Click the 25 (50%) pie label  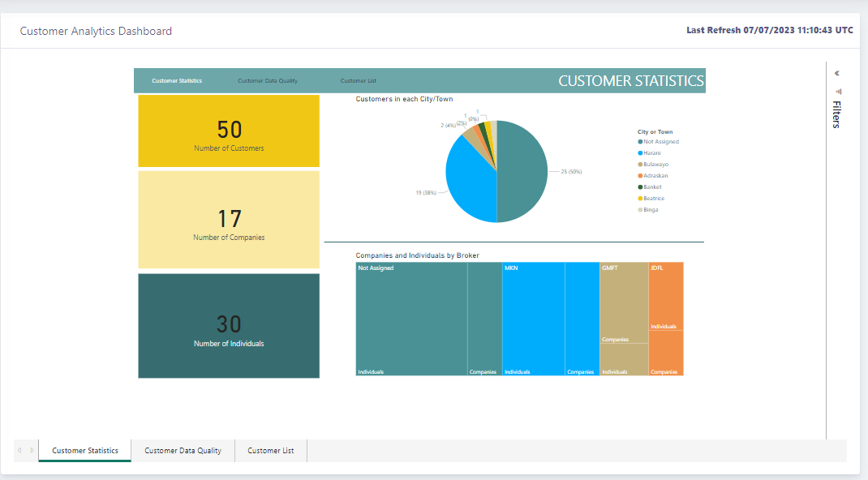pos(571,172)
